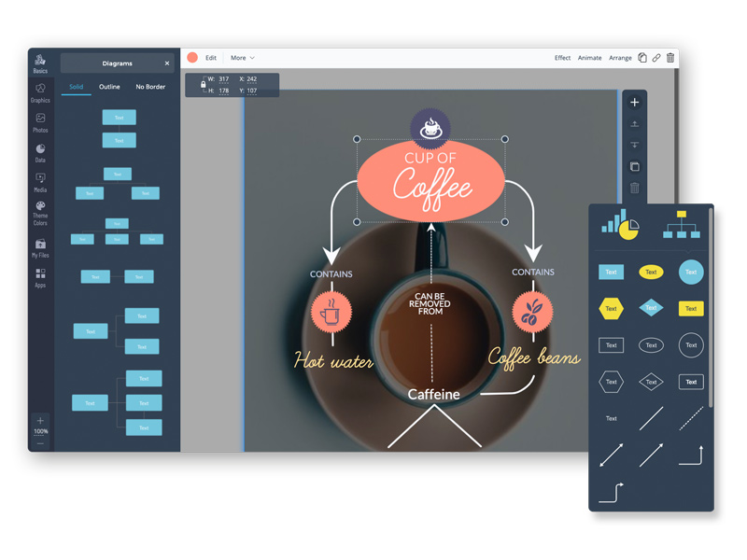This screenshot has width=747, height=560.
Task: Switch to the No Border tab
Action: (x=150, y=87)
